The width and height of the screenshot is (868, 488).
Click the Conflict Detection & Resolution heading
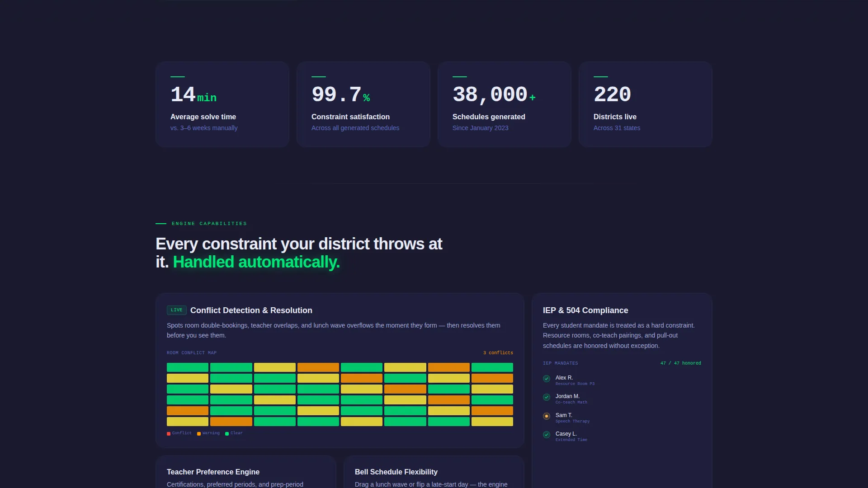pyautogui.click(x=251, y=310)
